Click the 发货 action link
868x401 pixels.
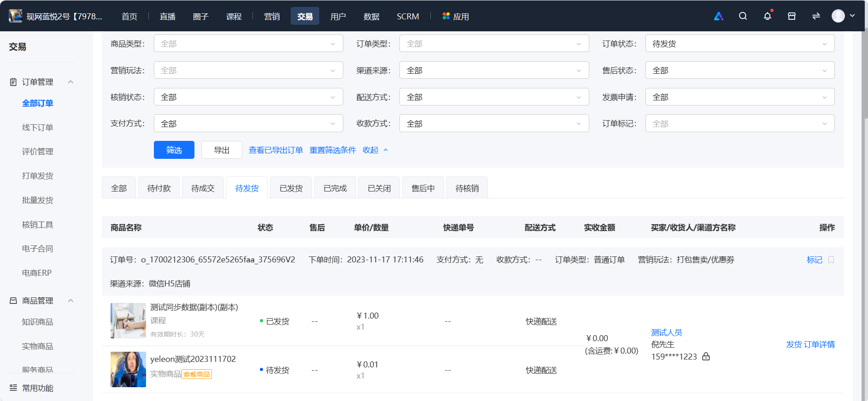tap(794, 344)
